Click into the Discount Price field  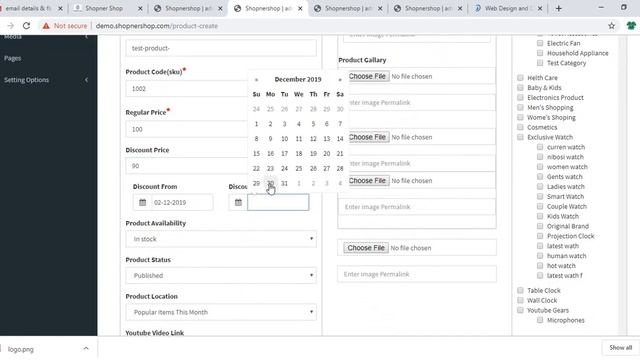click(188, 166)
